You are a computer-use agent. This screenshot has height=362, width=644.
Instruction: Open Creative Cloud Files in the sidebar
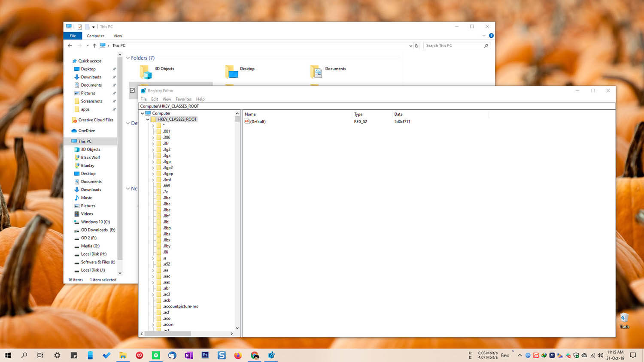point(95,120)
